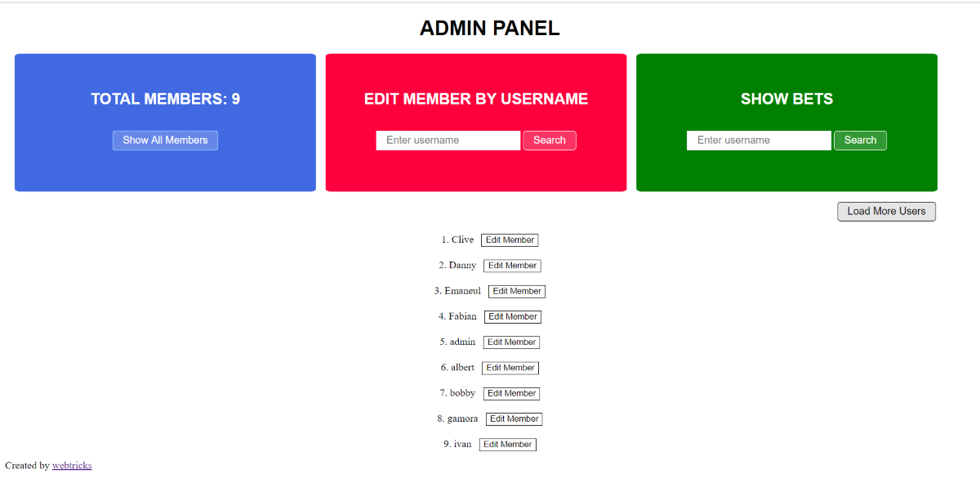Click Edit Member next to albert
This screenshot has width=980, height=483.
(x=510, y=368)
